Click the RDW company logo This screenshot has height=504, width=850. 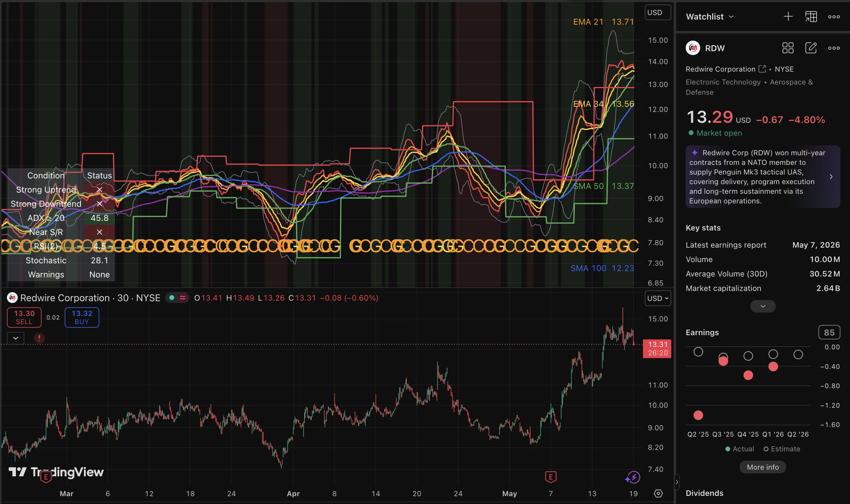pos(693,48)
